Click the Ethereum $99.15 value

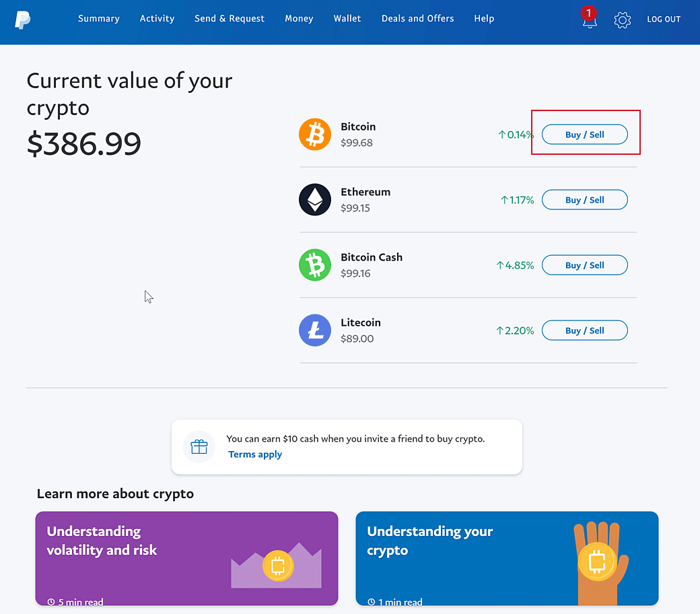tap(355, 208)
